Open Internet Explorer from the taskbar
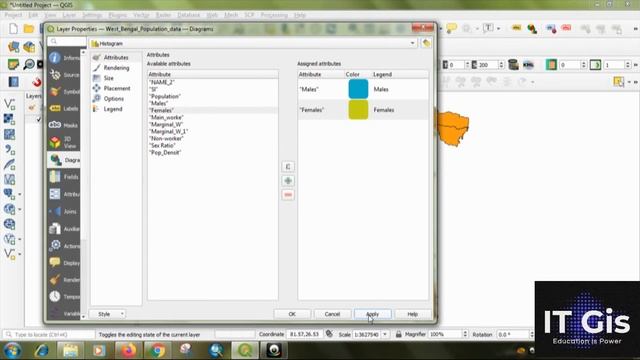Viewport: 640px width, 360px height. click(41, 351)
